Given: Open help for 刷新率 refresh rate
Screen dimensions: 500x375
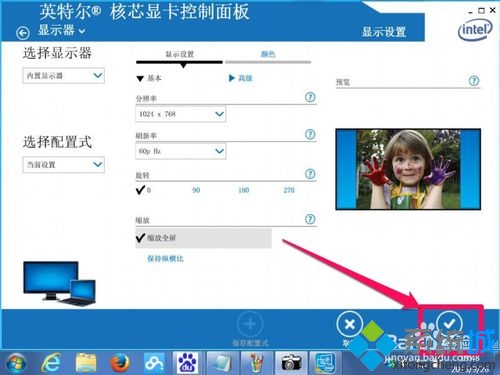Looking at the screenshot, I should coord(310,134).
